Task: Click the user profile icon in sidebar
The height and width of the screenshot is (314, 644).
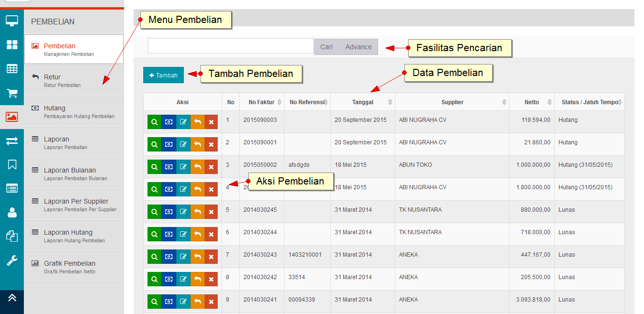Action: coord(12,213)
